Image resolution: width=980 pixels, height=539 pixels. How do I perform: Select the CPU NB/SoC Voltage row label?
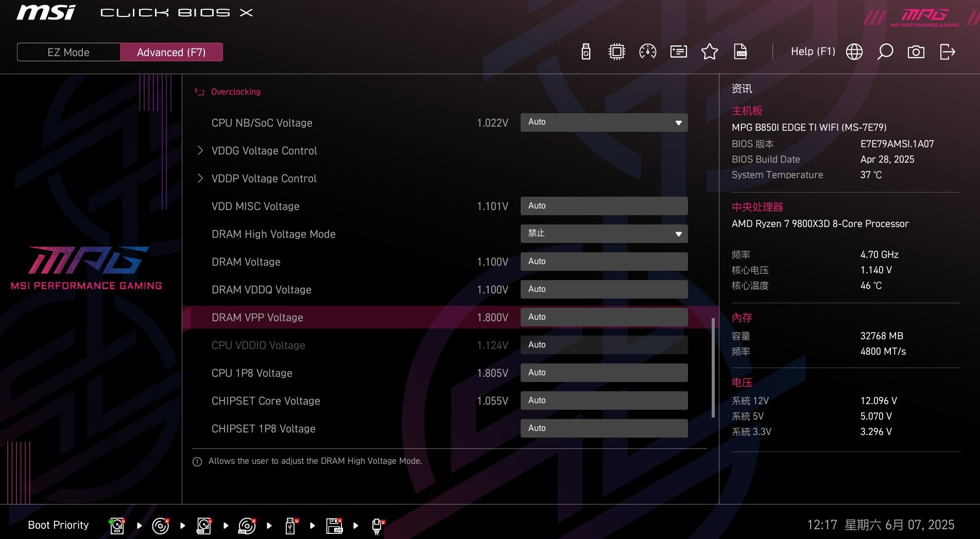(x=262, y=123)
